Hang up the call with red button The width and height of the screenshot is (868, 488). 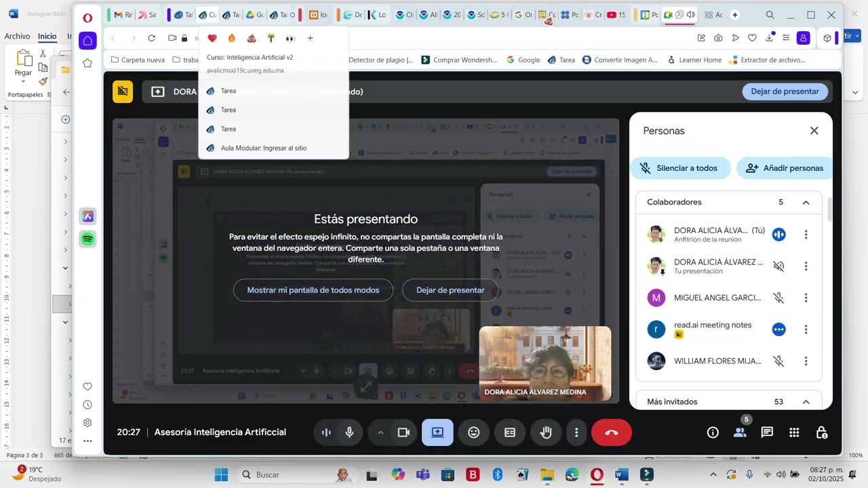(611, 432)
